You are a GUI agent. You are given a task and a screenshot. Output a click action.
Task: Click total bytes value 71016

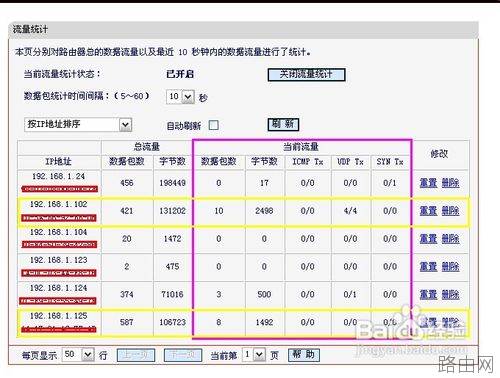pos(172,295)
